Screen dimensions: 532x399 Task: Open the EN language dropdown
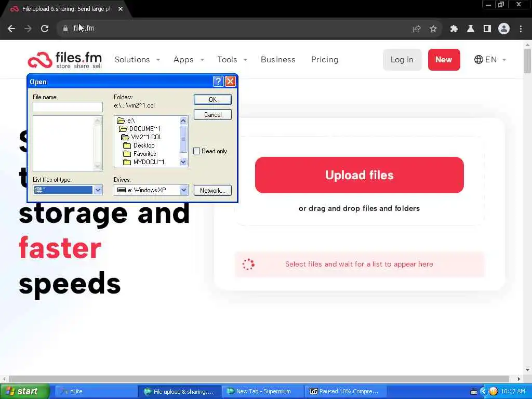click(x=490, y=60)
